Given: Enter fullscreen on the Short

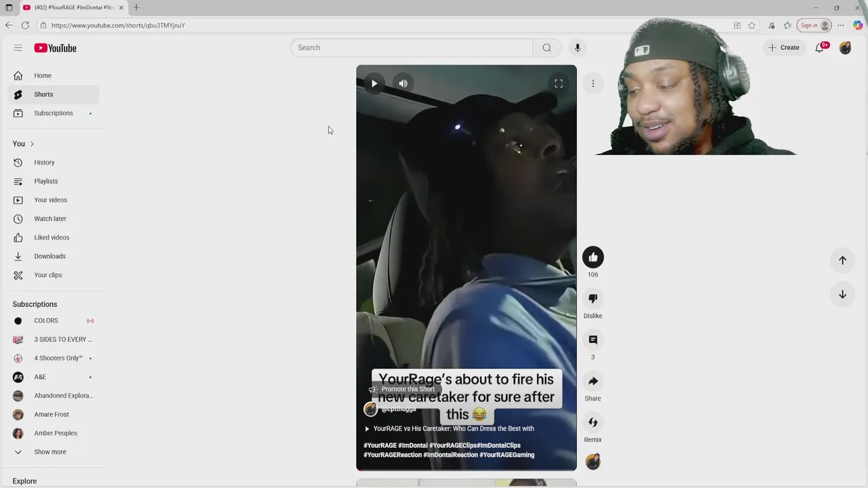Looking at the screenshot, I should point(559,83).
